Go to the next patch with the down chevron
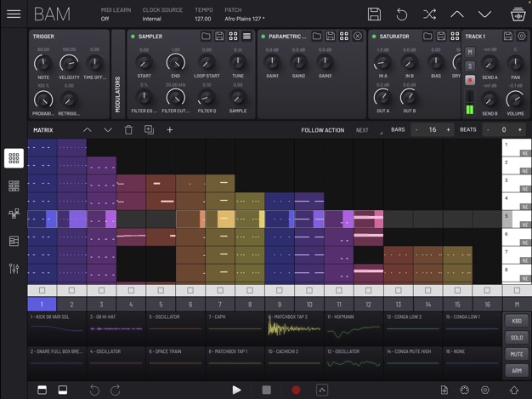This screenshot has width=532, height=399. click(x=484, y=14)
